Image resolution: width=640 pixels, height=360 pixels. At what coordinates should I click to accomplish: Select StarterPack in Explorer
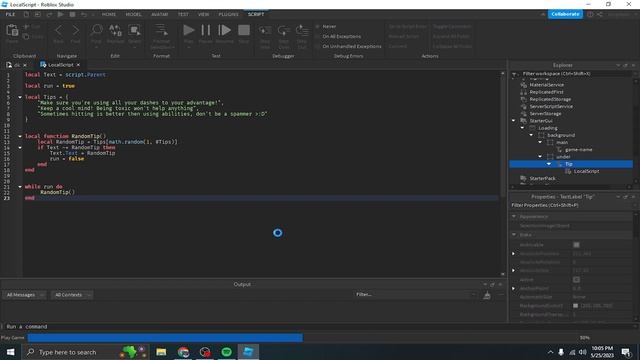pos(542,178)
